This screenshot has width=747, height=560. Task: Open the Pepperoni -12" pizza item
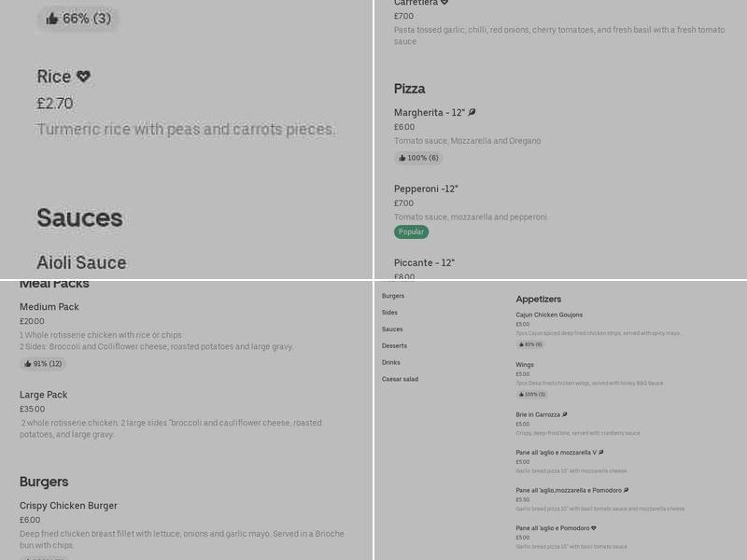[426, 189]
